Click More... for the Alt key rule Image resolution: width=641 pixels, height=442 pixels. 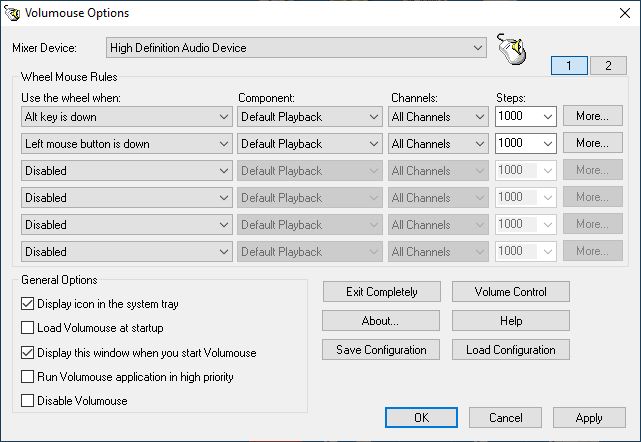[x=593, y=116]
